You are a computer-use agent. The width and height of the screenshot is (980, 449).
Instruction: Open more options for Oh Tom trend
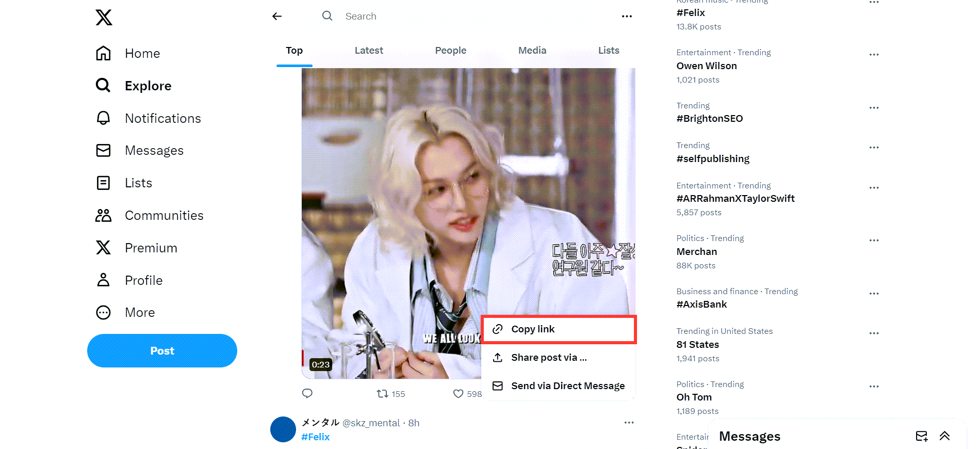click(874, 387)
